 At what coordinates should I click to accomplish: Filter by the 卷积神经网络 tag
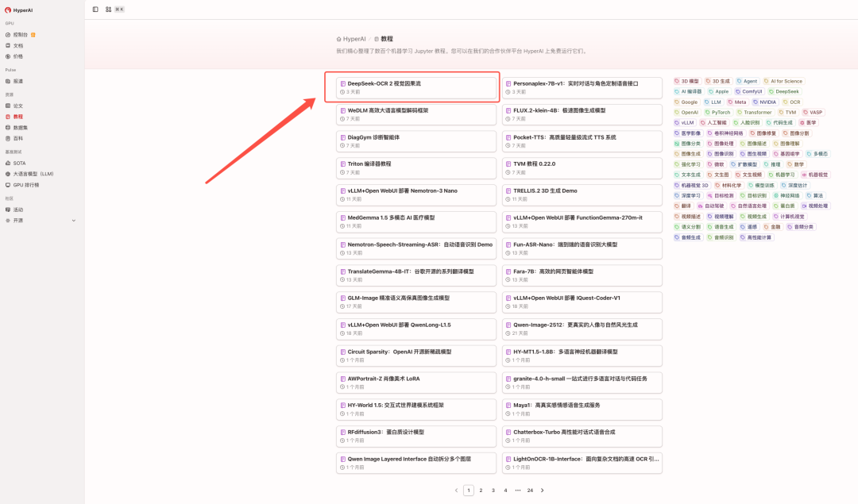click(x=725, y=133)
